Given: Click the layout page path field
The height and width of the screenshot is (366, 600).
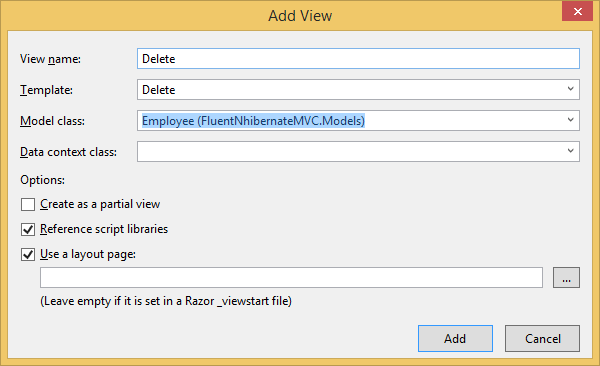Looking at the screenshot, I should point(291,278).
